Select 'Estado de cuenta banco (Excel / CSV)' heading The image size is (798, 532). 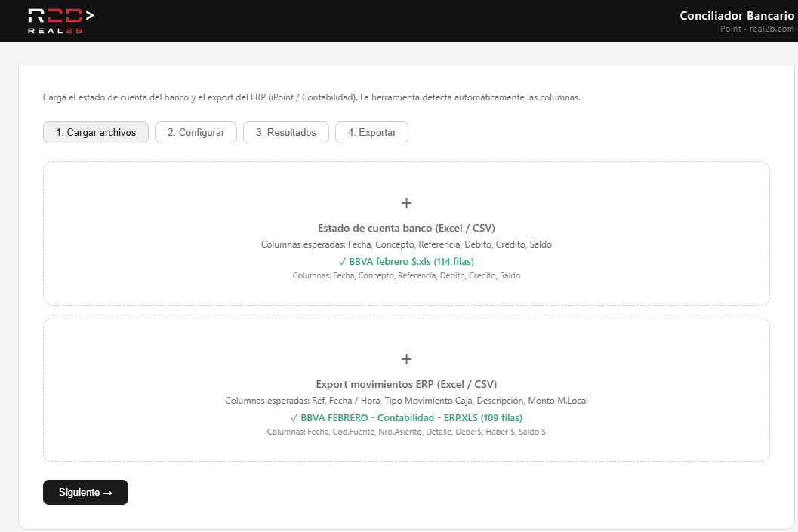pos(406,228)
